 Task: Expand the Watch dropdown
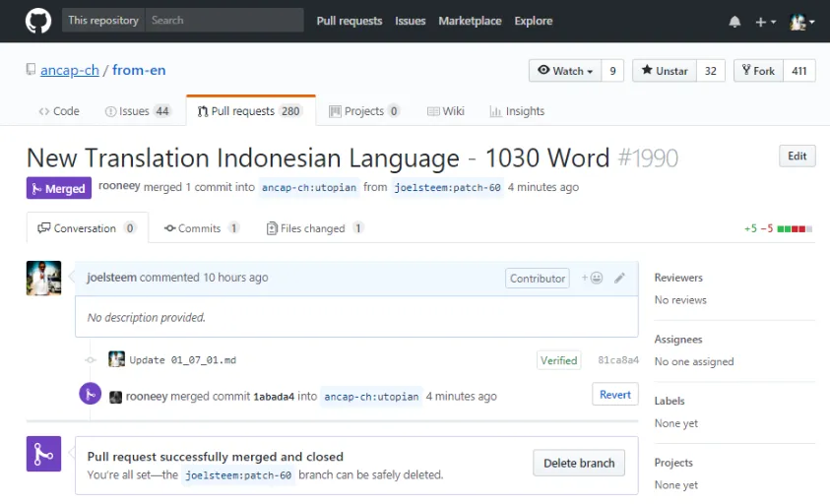pos(565,71)
